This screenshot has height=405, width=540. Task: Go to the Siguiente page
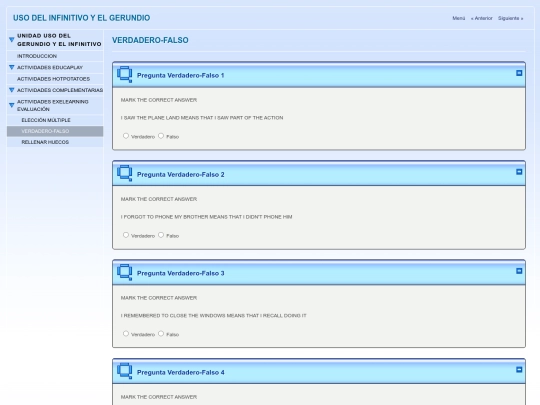point(510,18)
